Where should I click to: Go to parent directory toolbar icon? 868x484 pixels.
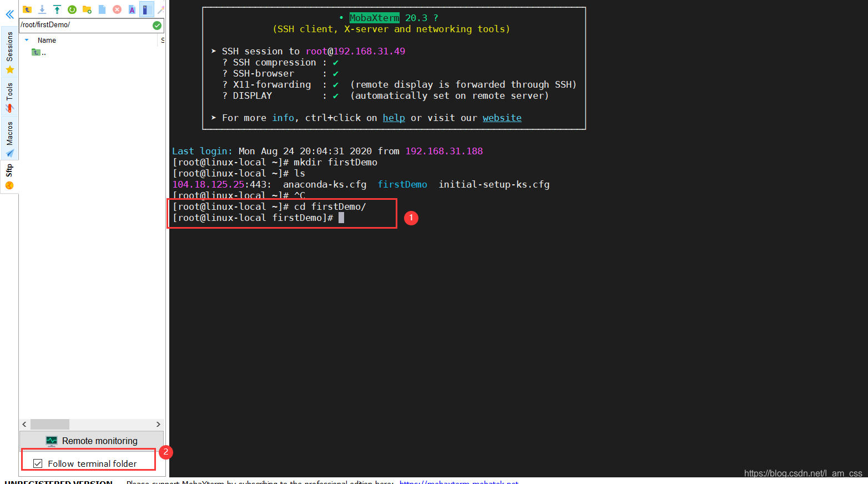point(27,9)
